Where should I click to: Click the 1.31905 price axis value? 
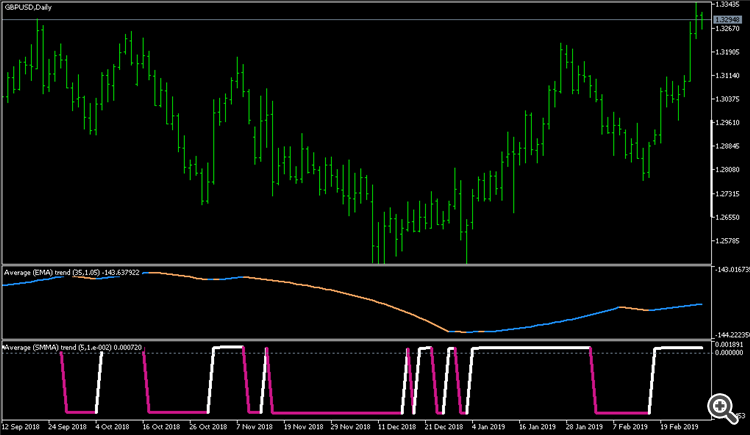[x=728, y=52]
